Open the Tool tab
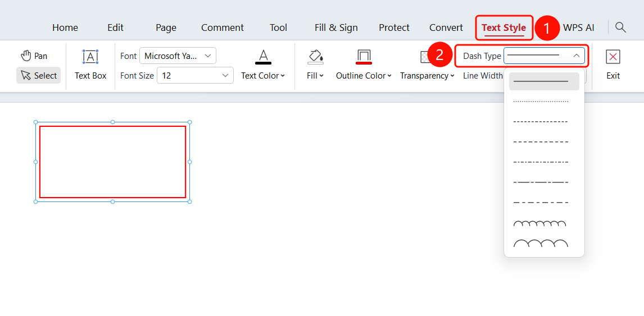 [x=278, y=28]
